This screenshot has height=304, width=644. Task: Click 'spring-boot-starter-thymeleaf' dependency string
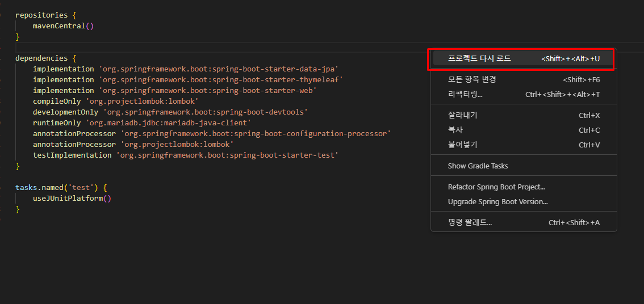click(221, 79)
